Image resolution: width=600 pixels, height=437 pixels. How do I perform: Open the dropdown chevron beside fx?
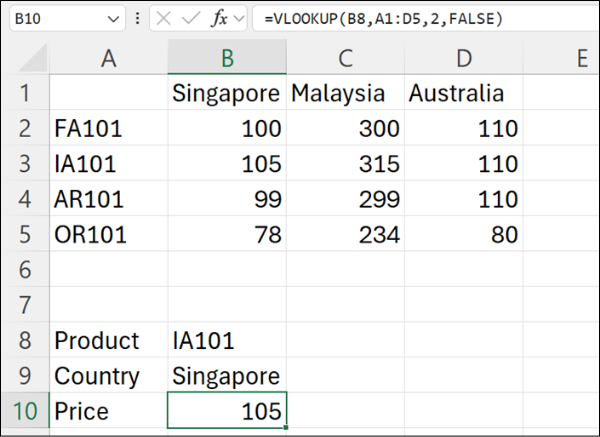(x=239, y=19)
